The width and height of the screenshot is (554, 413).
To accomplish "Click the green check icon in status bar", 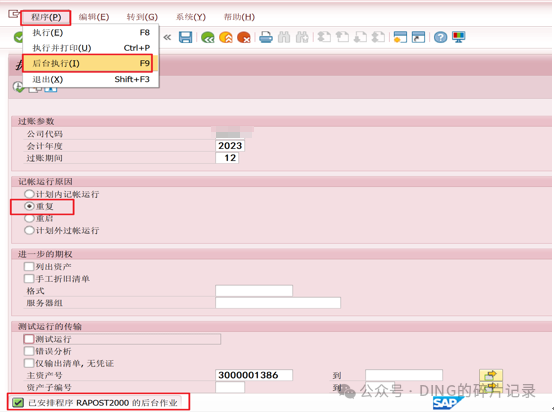I will point(18,402).
